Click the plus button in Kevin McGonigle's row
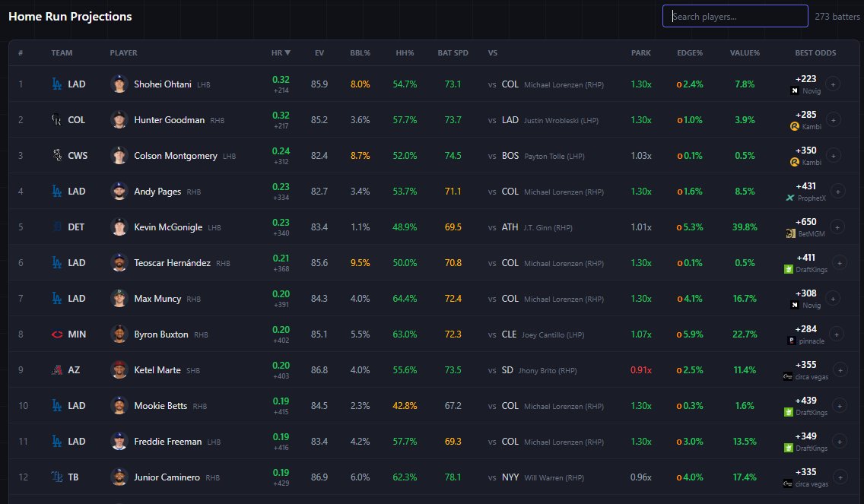Viewport: 864px width, 504px height. (837, 227)
